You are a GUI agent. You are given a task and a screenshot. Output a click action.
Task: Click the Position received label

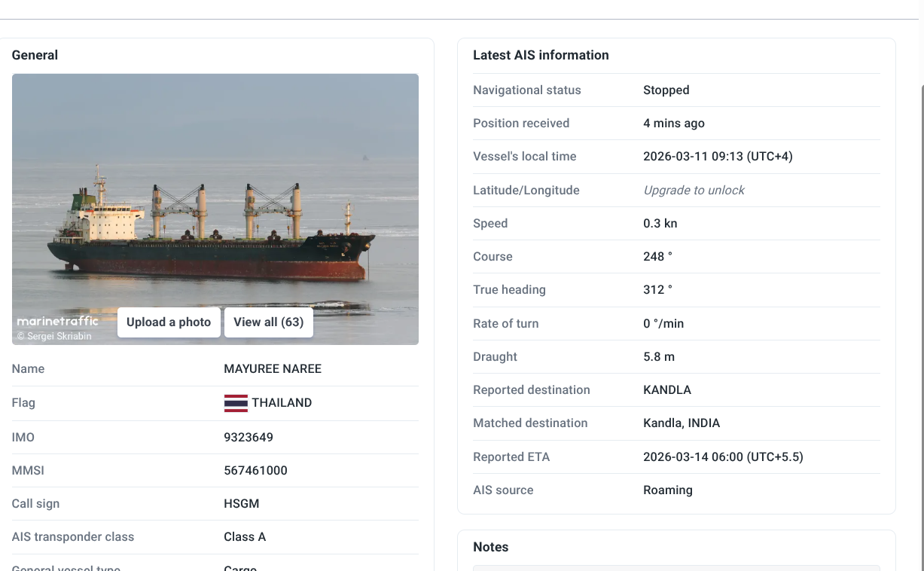521,124
